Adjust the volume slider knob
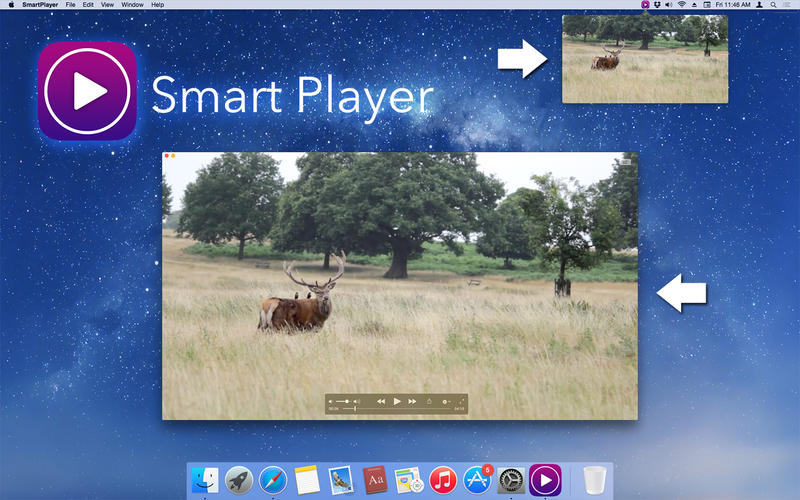 tap(347, 402)
